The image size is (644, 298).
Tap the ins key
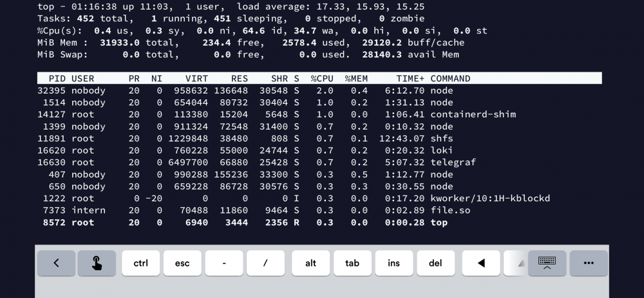point(393,263)
